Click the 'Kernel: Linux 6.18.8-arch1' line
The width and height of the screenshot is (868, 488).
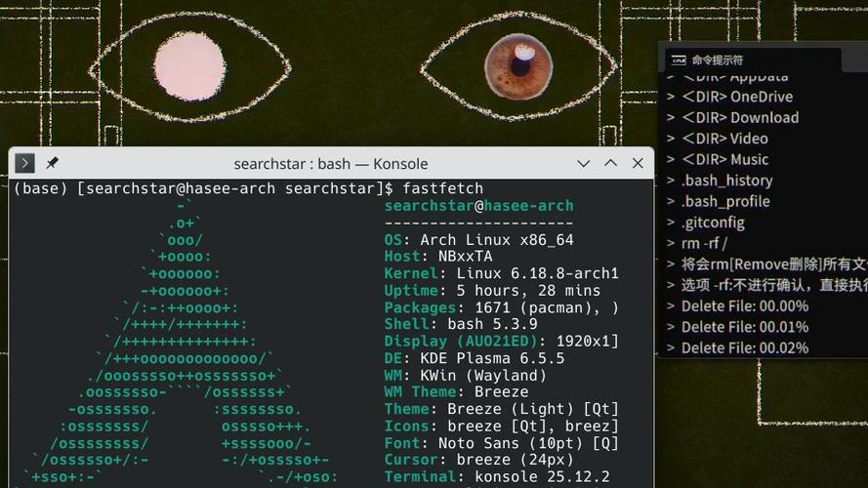(502, 273)
